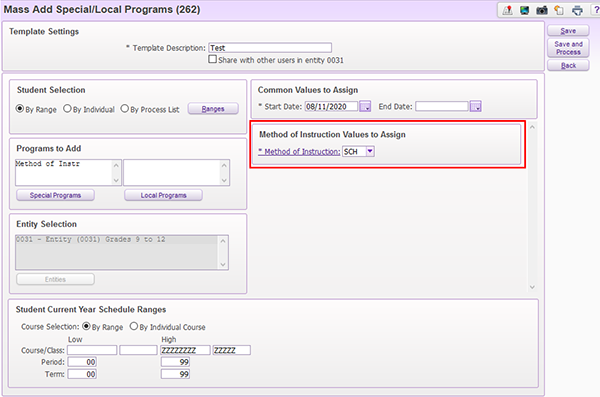This screenshot has height=397, width=600.
Task: Click the End Date field
Action: [x=442, y=106]
